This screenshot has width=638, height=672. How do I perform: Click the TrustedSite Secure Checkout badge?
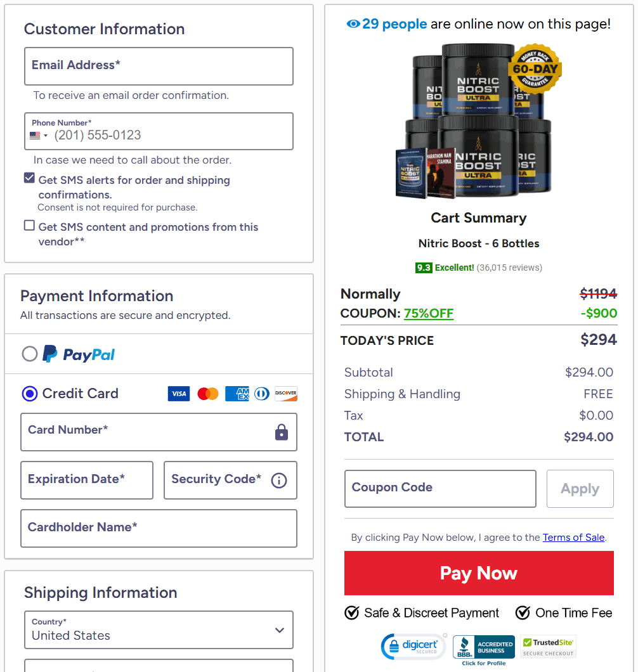[549, 647]
